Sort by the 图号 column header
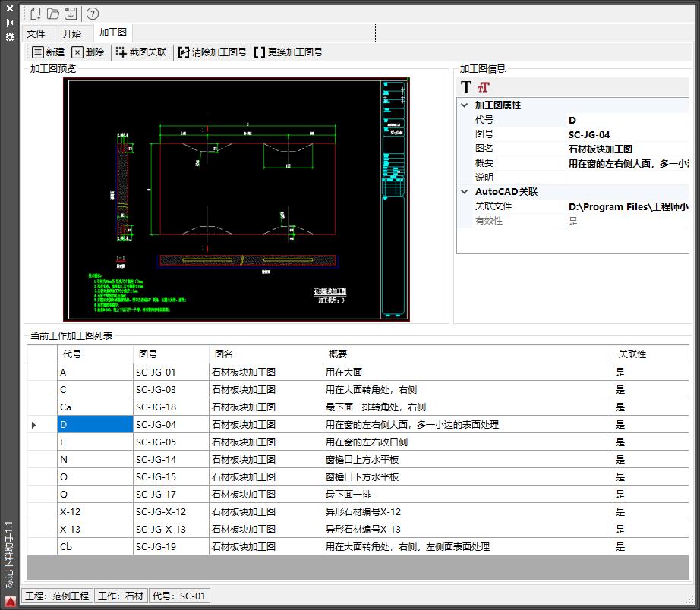The height and width of the screenshot is (610, 700). [x=171, y=354]
